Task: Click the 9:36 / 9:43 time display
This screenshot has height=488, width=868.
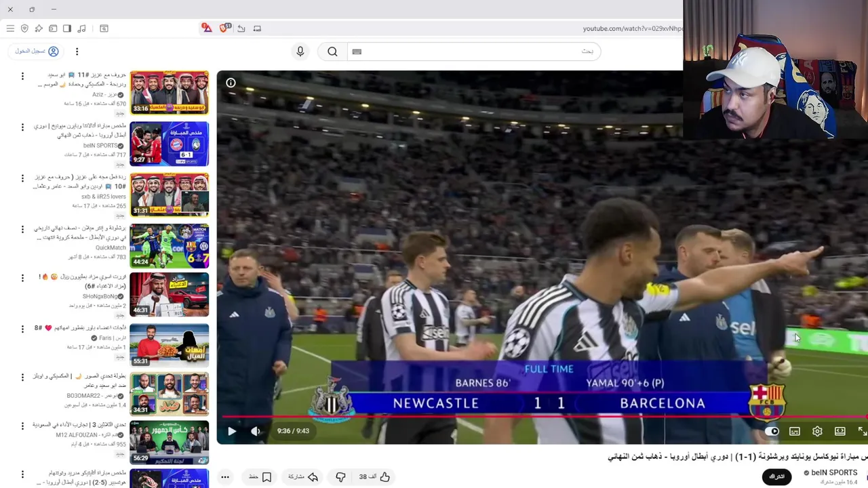Action: (x=293, y=431)
